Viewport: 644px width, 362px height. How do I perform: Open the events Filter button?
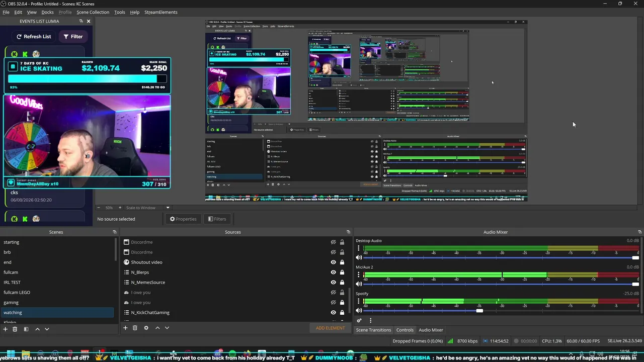point(73,37)
